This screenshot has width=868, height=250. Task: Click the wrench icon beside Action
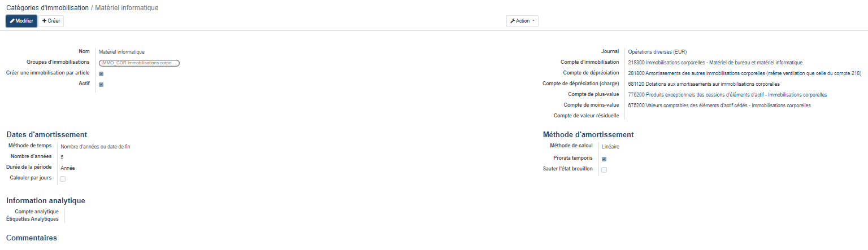[x=513, y=21]
